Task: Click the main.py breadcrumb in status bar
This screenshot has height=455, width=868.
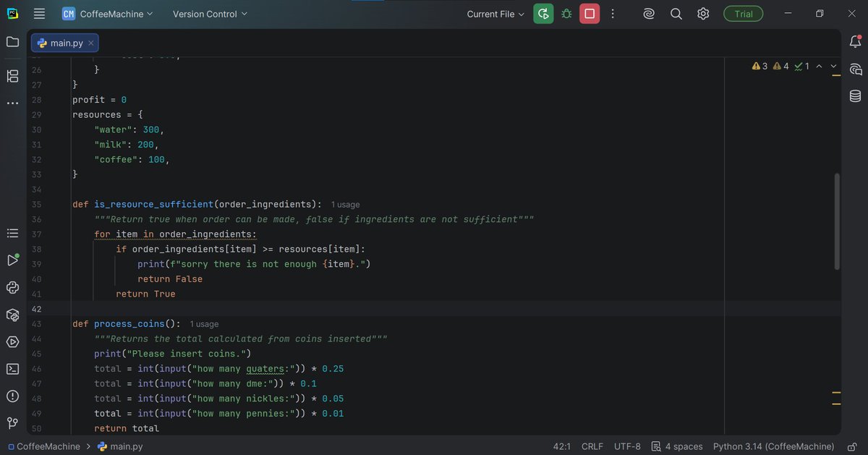Action: tap(120, 446)
